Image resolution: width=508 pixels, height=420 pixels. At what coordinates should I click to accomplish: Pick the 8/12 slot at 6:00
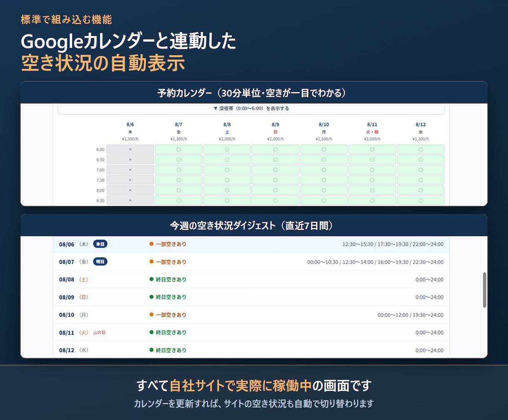coord(421,149)
